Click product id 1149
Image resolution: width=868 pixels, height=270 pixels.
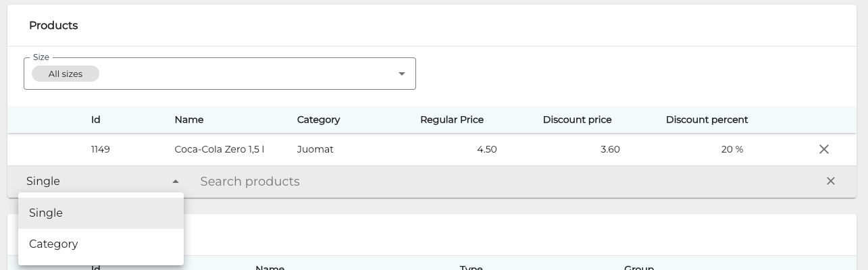(x=101, y=149)
